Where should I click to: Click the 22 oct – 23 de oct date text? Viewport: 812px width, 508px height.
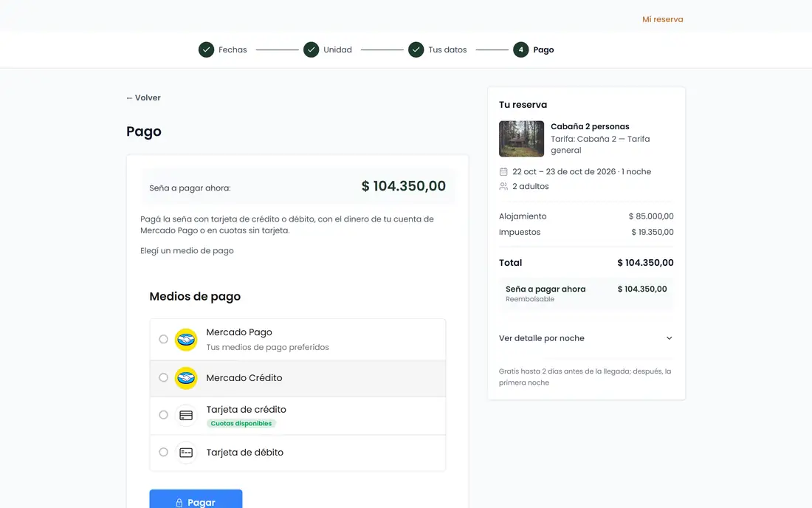pyautogui.click(x=582, y=172)
